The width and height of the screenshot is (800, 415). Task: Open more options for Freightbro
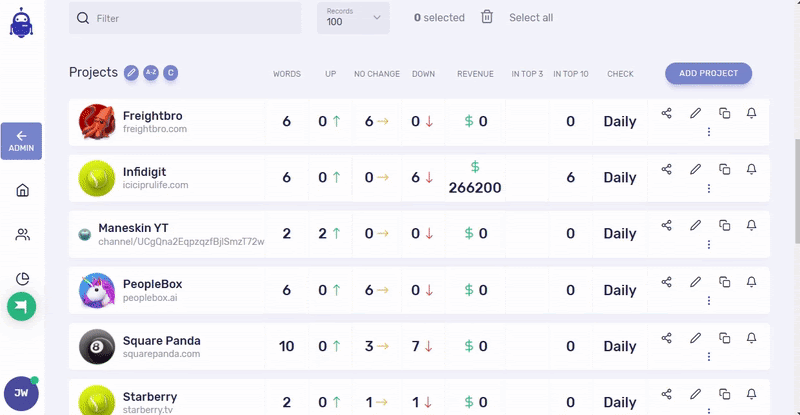(709, 132)
